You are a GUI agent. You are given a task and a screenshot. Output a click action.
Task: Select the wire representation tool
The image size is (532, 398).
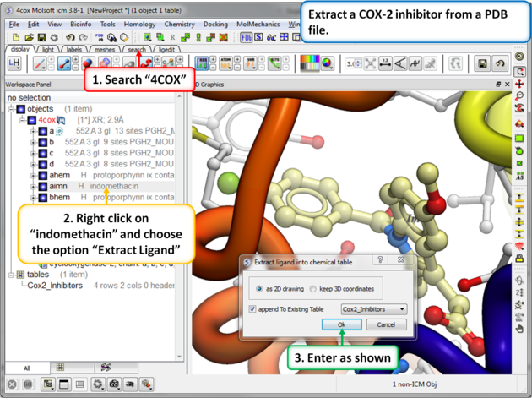40,63
